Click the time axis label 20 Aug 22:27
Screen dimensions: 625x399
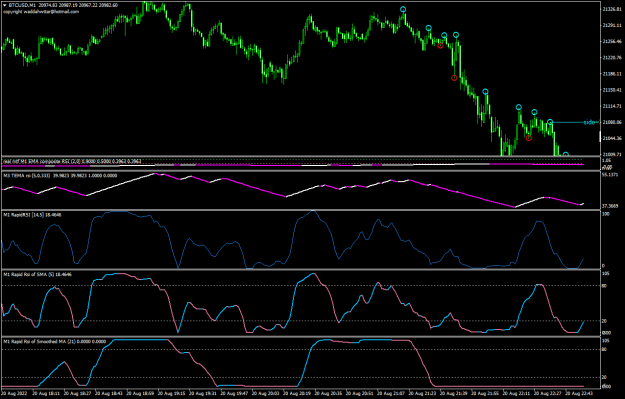click(548, 393)
